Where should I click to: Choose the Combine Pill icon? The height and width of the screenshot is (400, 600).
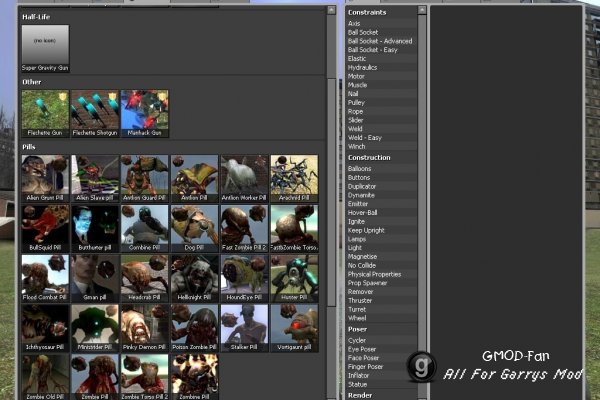(x=145, y=229)
